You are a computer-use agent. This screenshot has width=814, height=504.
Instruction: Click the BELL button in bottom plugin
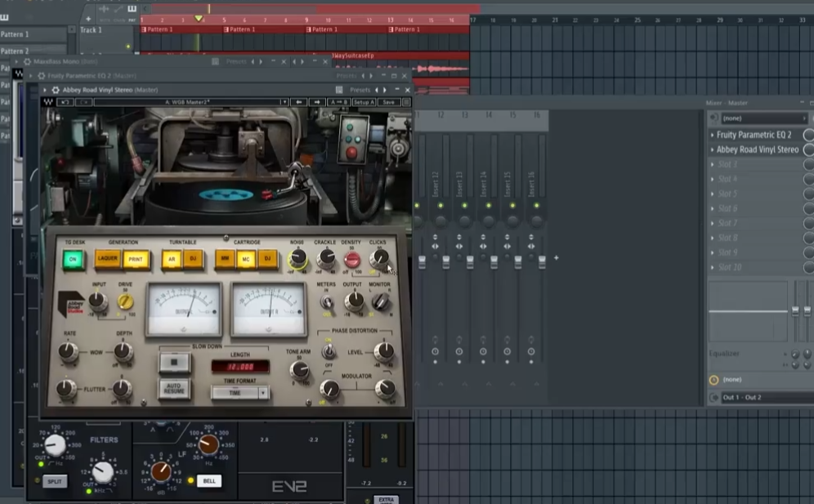point(209,481)
